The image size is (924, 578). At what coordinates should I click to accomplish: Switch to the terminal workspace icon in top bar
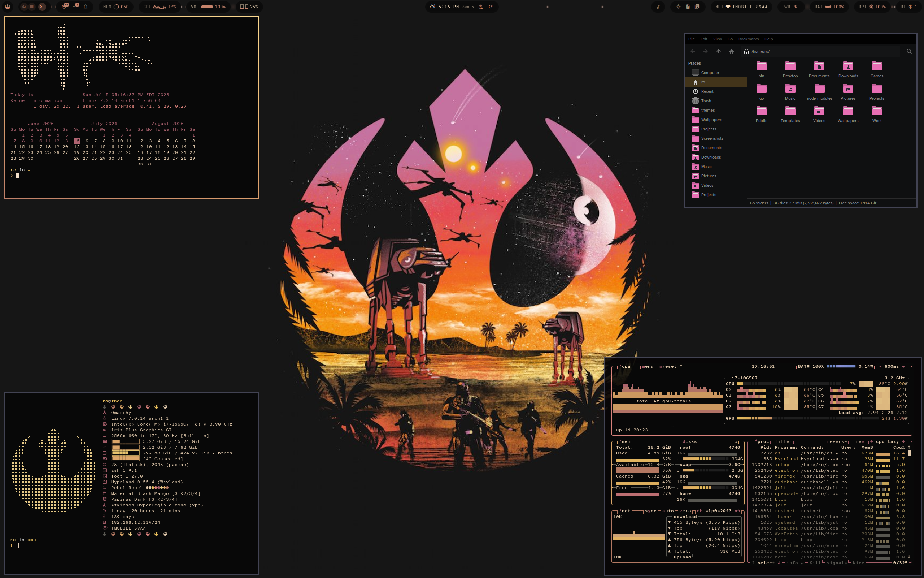click(42, 7)
